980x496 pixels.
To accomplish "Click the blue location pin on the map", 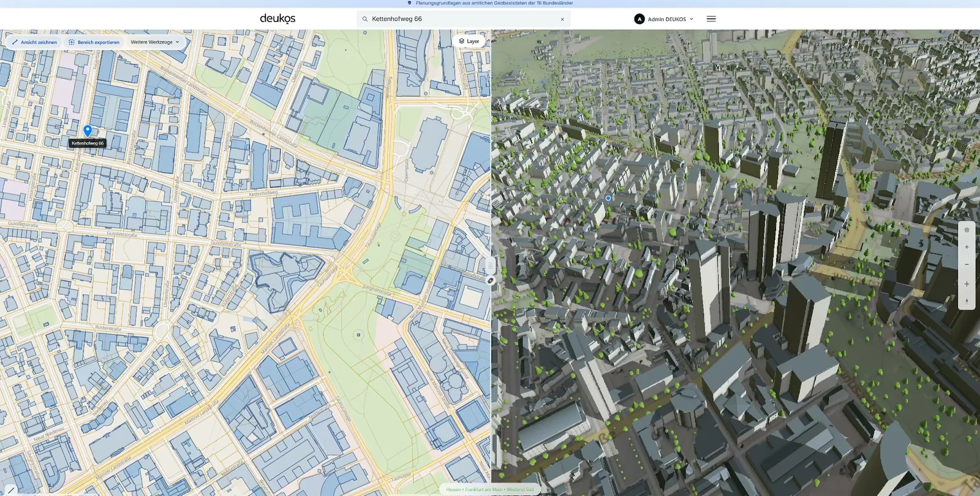I will pyautogui.click(x=88, y=130).
